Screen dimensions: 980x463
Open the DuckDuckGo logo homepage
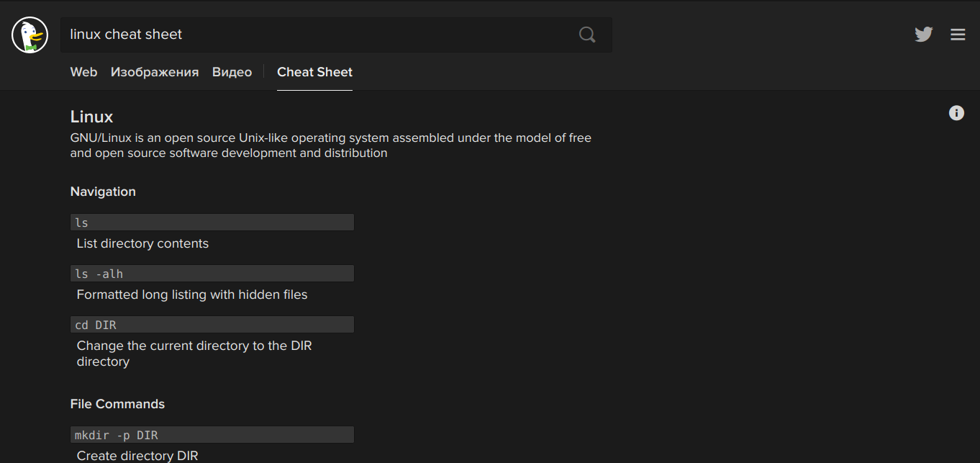pyautogui.click(x=30, y=35)
